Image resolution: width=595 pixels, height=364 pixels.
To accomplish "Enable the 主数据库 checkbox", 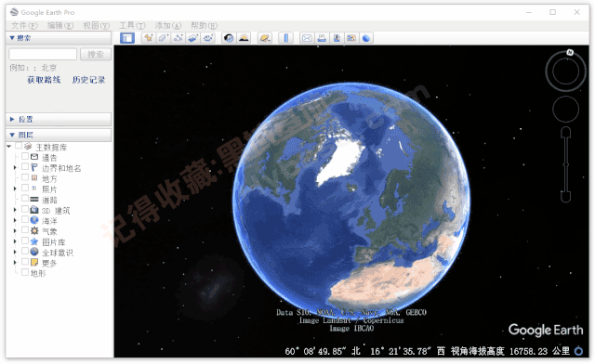I will click(19, 146).
